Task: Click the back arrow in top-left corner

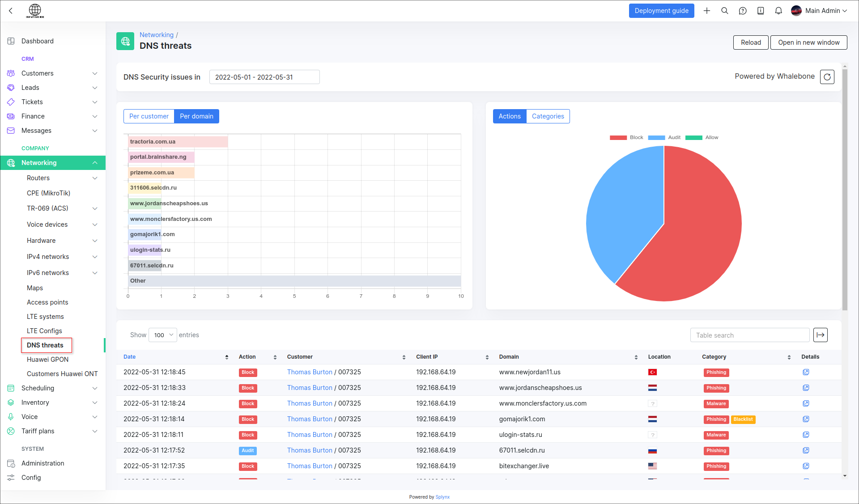Action: 11,11
